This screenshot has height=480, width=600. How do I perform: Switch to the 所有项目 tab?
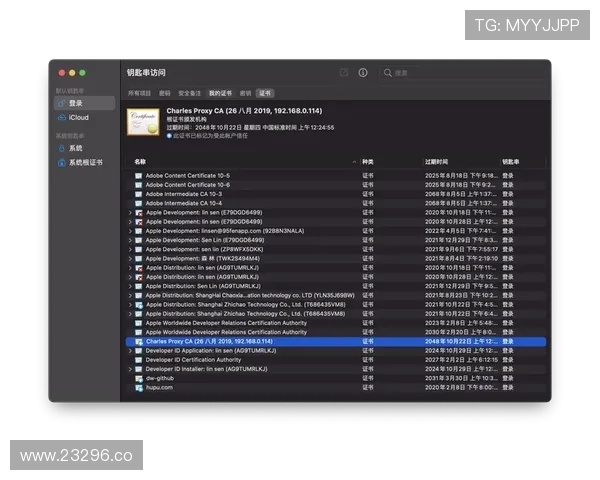(x=139, y=92)
